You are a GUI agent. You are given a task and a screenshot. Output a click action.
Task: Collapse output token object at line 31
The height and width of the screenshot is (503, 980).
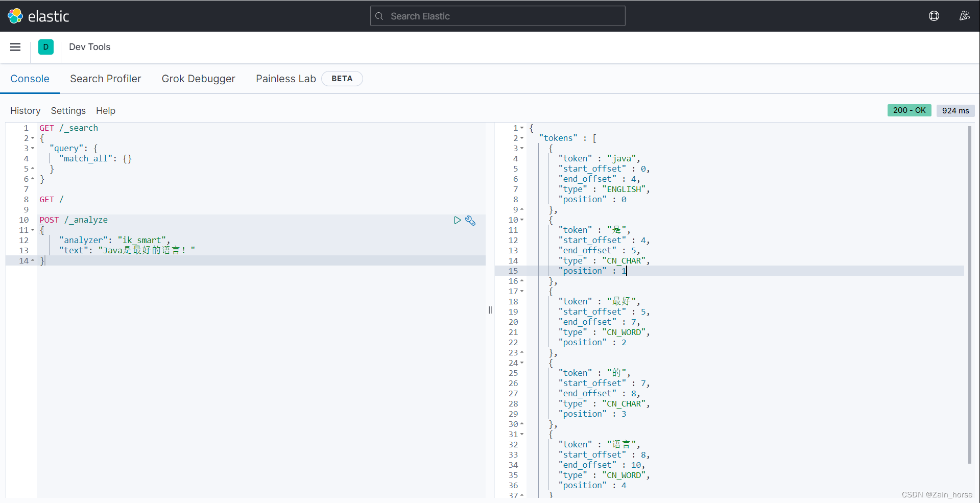click(522, 435)
